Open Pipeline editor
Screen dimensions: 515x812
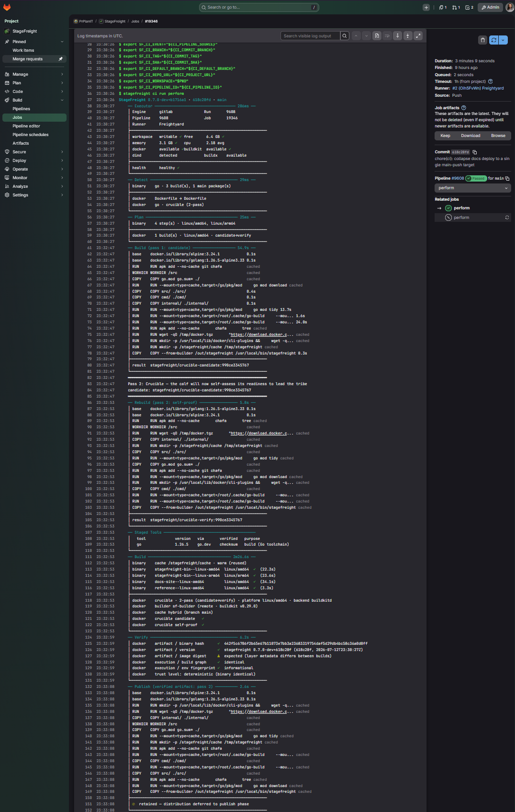tap(34, 126)
